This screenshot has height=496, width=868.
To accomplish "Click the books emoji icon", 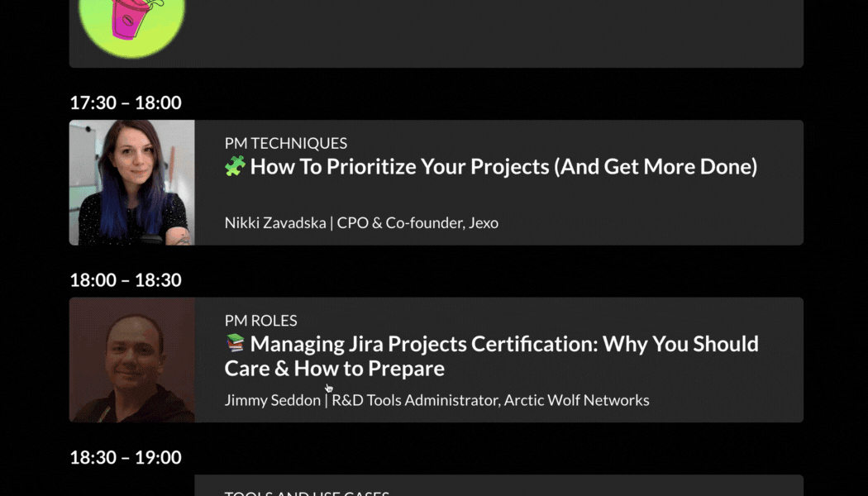I will [x=236, y=343].
